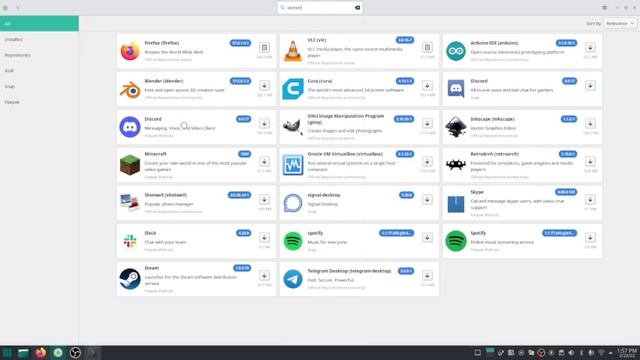
Task: Filter by Flatpak in the sidebar
Action: pos(39,102)
